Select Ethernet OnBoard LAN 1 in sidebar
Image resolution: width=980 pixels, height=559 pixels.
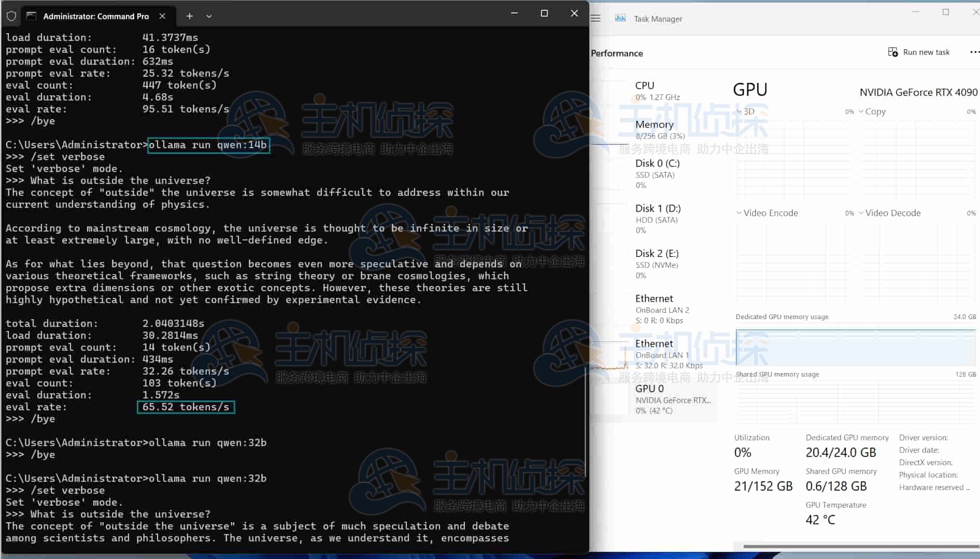pyautogui.click(x=663, y=353)
